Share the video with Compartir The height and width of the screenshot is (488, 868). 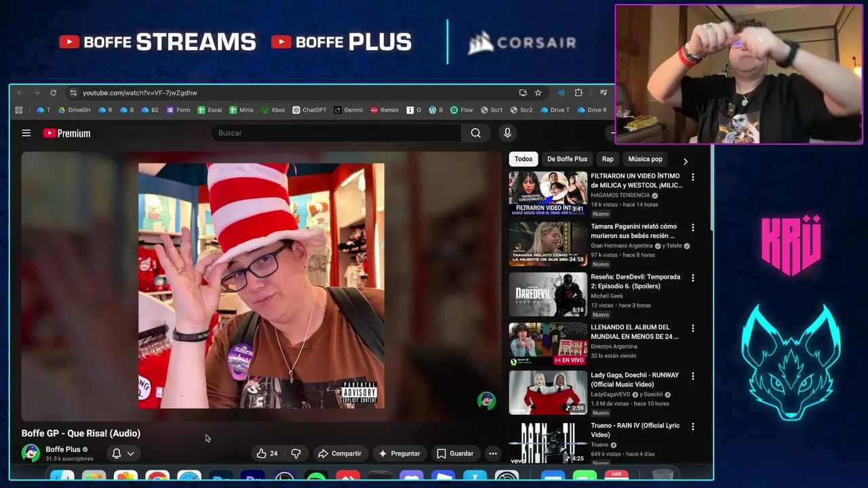tap(340, 453)
